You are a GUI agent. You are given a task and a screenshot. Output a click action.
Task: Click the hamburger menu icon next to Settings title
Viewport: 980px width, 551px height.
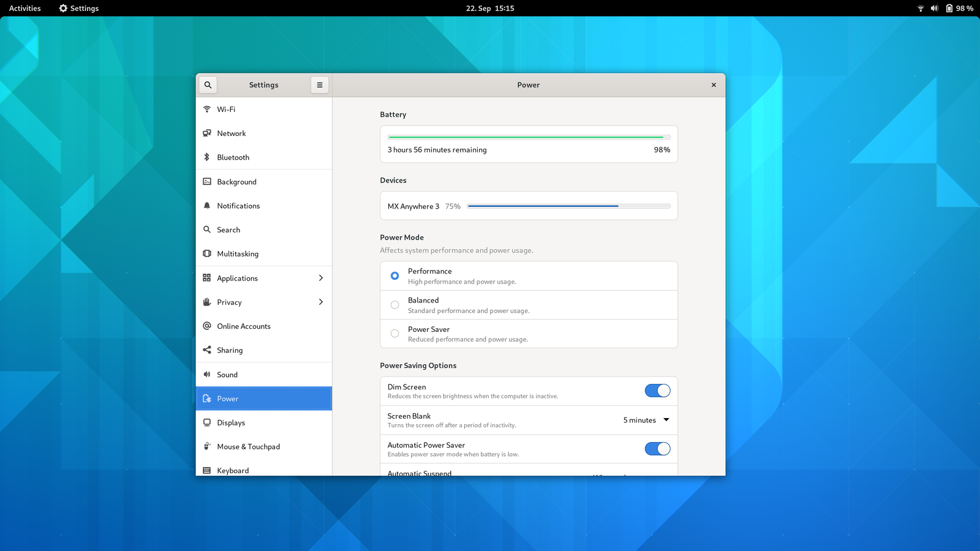(319, 84)
